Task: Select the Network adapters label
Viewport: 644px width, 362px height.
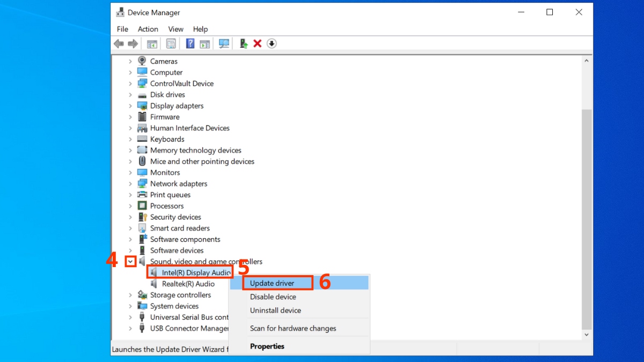Action: [179, 183]
